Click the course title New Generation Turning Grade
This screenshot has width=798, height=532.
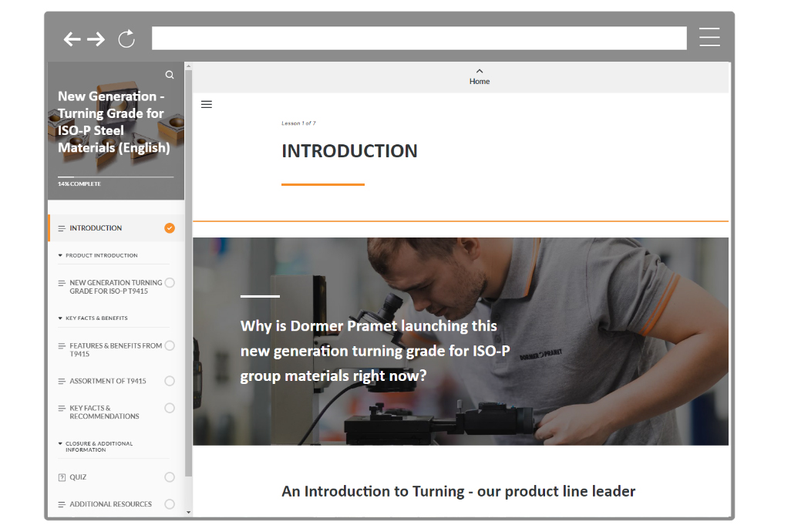[x=113, y=122]
